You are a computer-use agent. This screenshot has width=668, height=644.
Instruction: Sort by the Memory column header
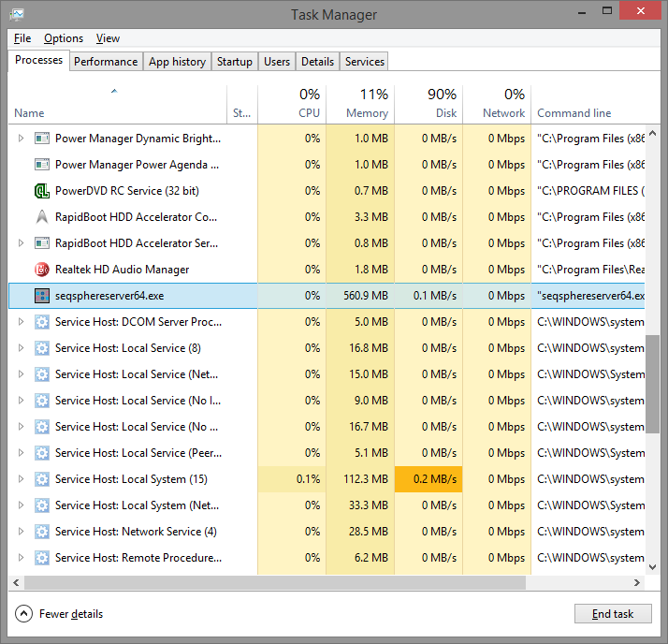click(x=360, y=105)
